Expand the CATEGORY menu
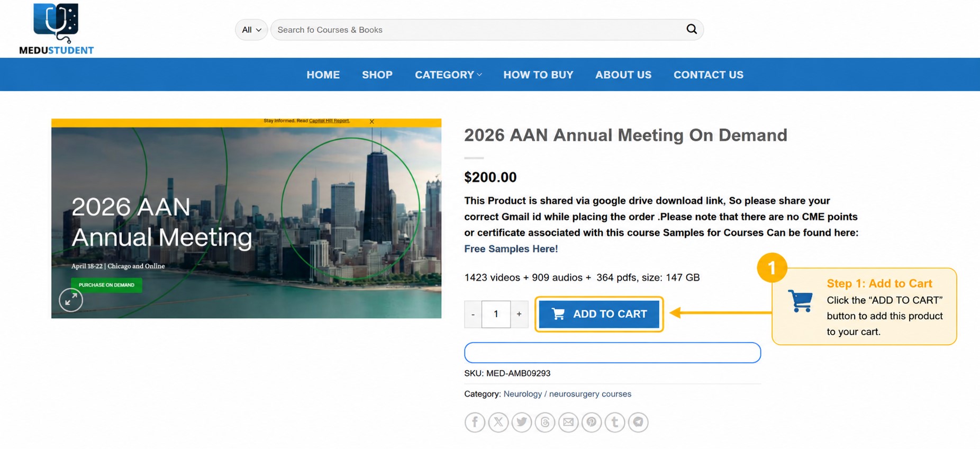This screenshot has width=980, height=449. coord(448,75)
